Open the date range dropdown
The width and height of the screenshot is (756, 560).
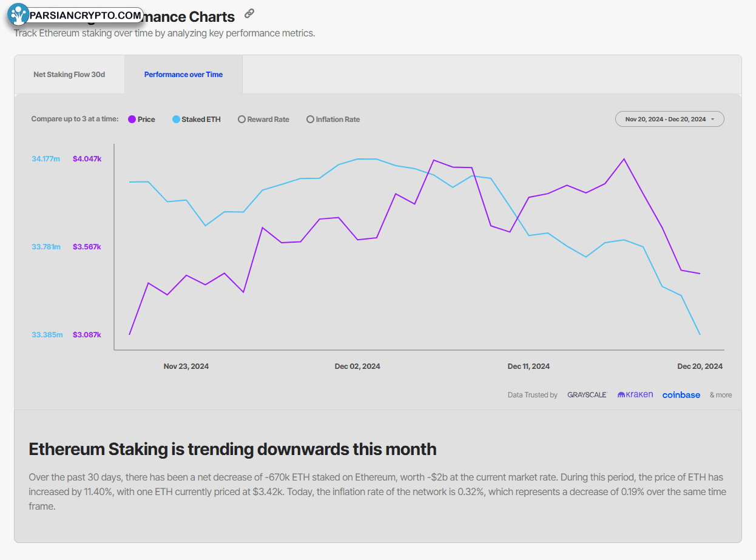pos(670,119)
